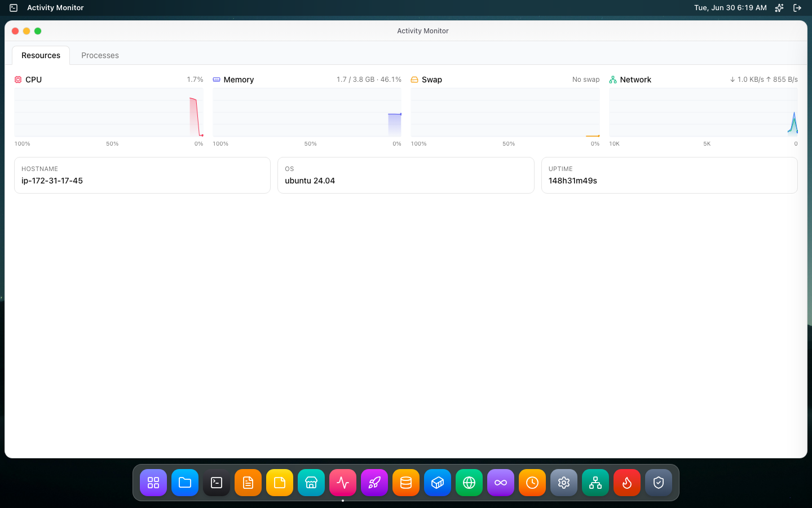Launch the Terminal from the dock
Image resolution: width=812 pixels, height=508 pixels.
pyautogui.click(x=217, y=483)
